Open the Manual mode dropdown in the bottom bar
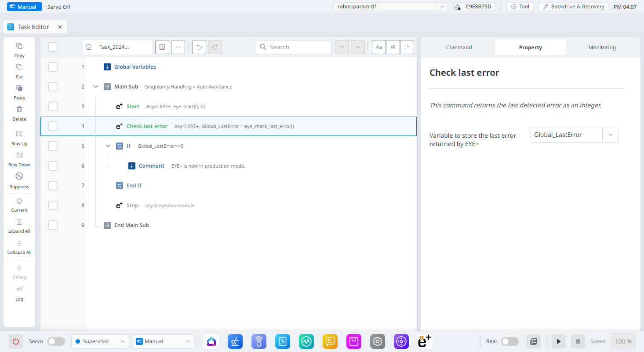644x352 pixels. coord(164,341)
